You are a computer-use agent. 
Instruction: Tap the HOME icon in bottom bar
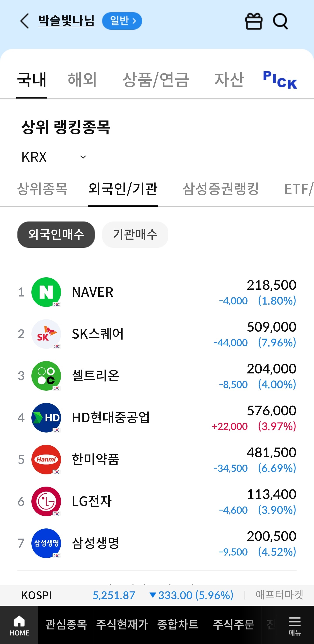tap(19, 625)
